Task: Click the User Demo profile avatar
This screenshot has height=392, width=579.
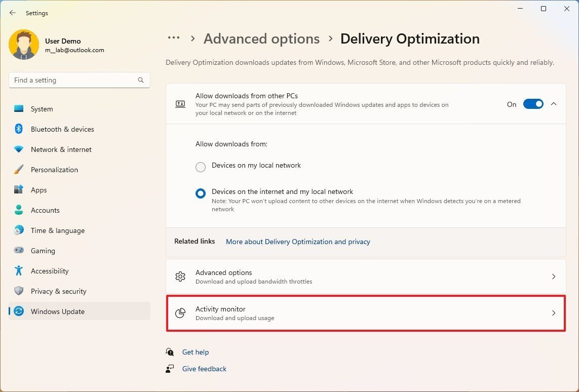Action: (x=24, y=45)
